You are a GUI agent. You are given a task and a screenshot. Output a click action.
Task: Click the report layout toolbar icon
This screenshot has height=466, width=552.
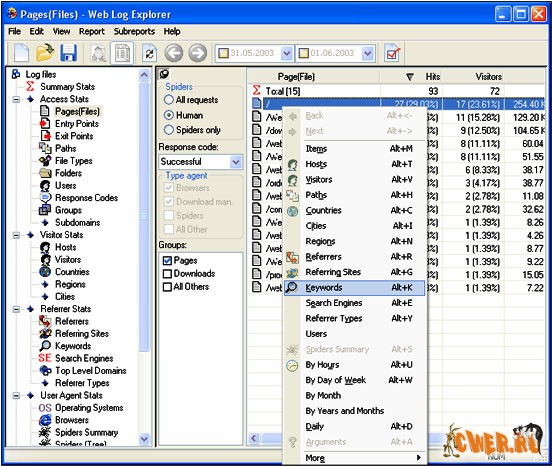tap(122, 53)
